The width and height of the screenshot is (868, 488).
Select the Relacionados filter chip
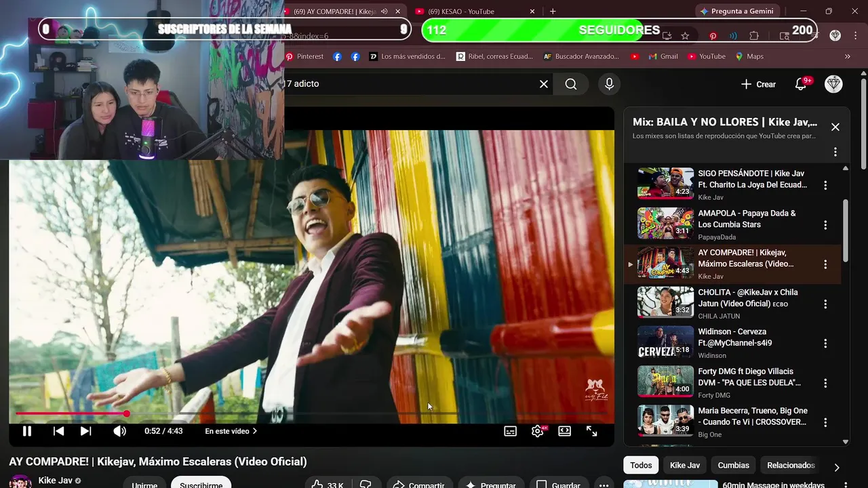pos(791,465)
